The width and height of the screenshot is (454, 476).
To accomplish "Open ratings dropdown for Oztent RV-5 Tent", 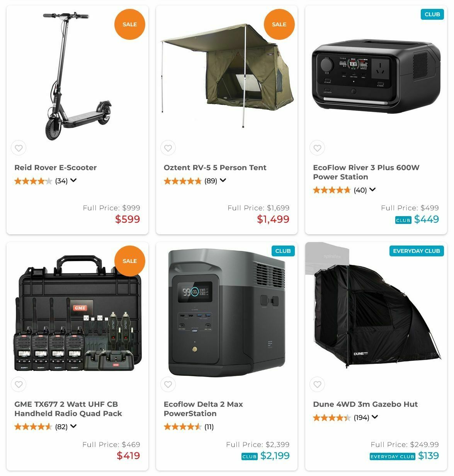I will (x=223, y=181).
